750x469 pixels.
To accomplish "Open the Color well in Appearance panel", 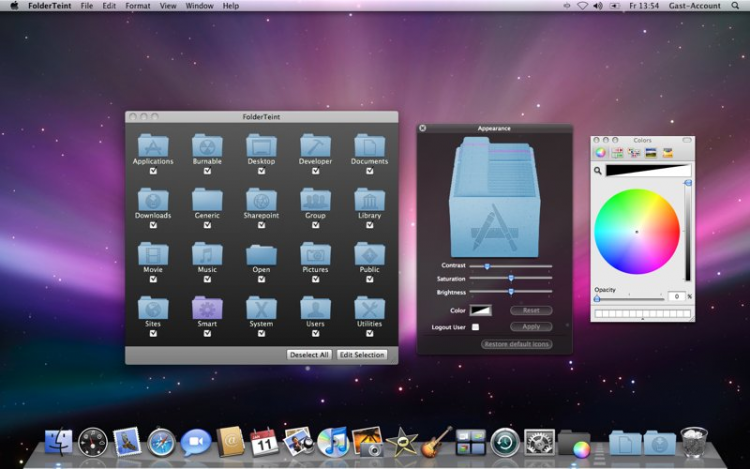I will 481,311.
